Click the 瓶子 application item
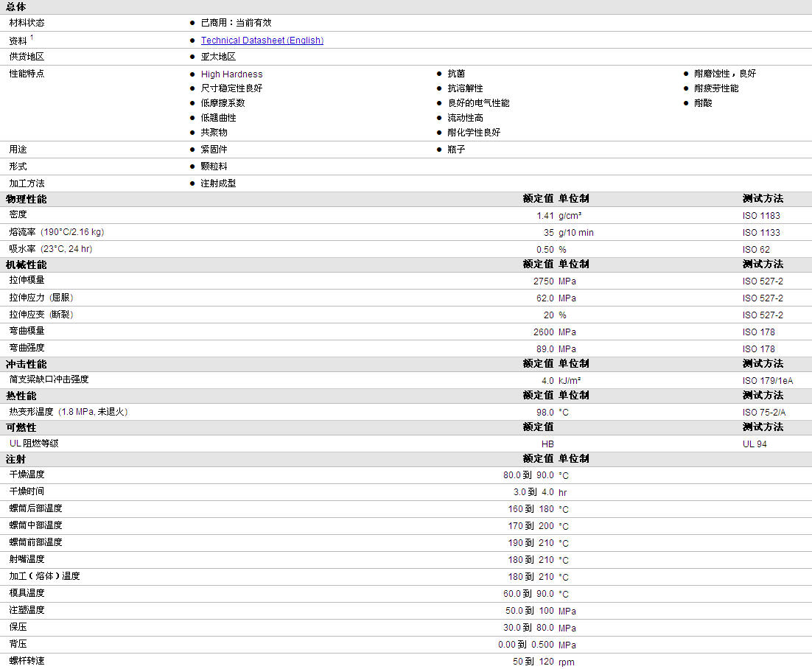The image size is (812, 669). 456,149
